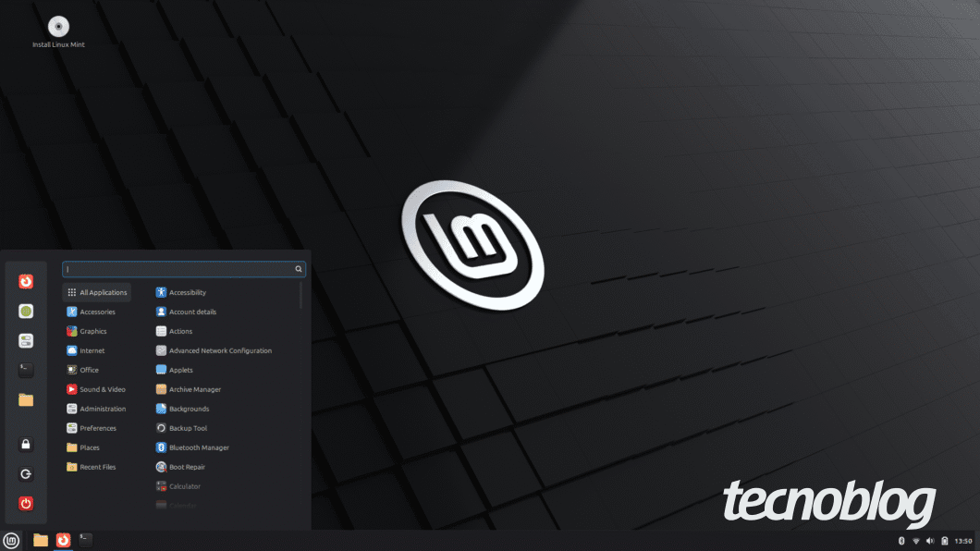The image size is (980, 551).
Task: Click the application search field
Action: [x=180, y=268]
